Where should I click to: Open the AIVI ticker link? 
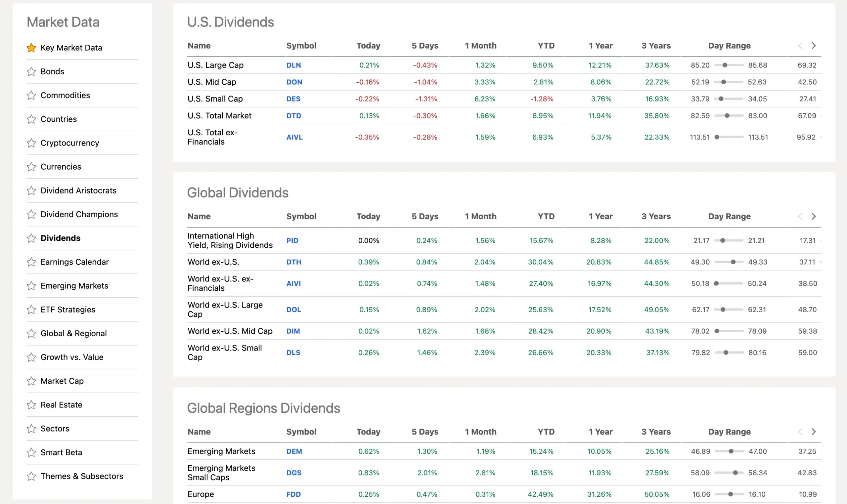coord(293,284)
